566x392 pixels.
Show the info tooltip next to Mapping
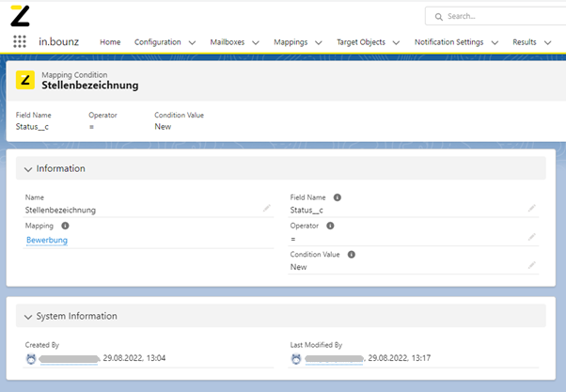pos(65,226)
